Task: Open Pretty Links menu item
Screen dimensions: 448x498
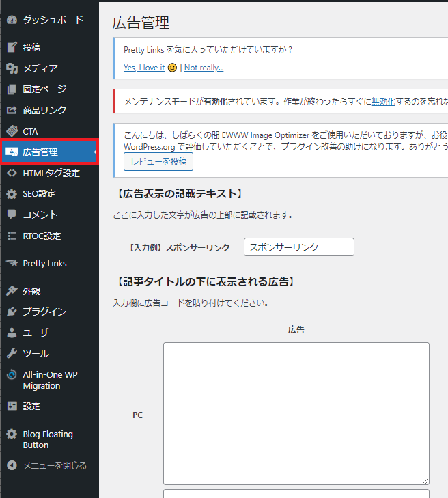Action: tap(50, 263)
